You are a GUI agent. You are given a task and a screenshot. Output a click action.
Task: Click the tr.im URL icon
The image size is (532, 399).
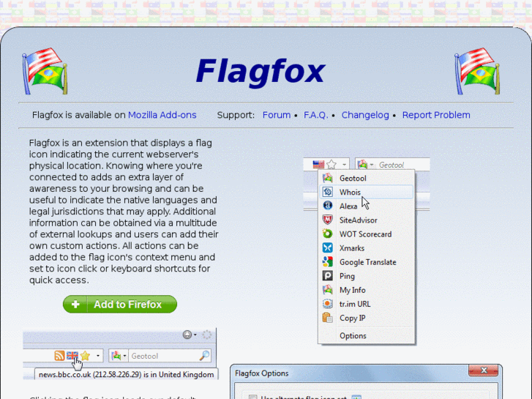[327, 304]
